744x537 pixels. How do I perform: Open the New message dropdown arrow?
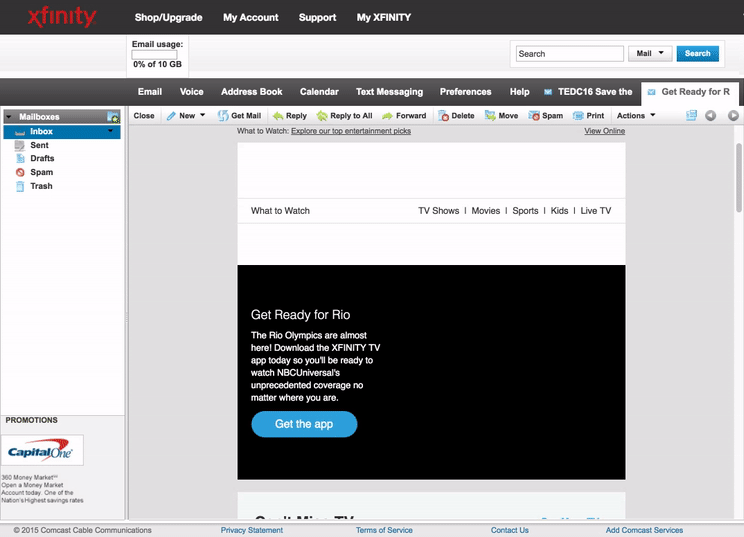point(203,115)
